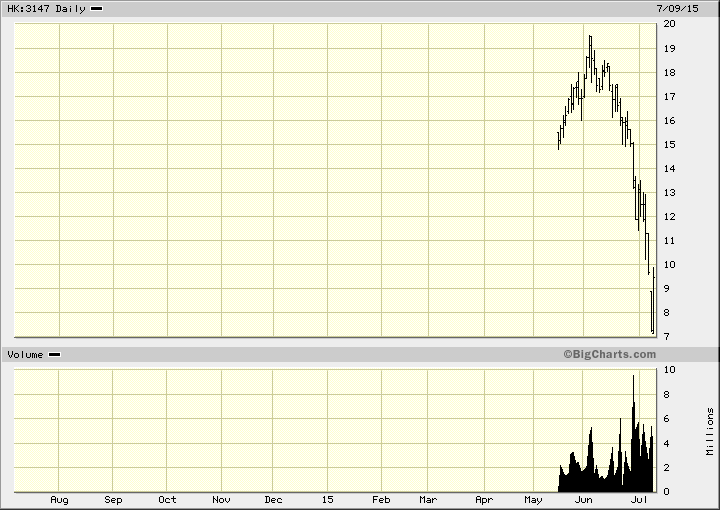
Task: Click the 15 year marker on time axis
Action: [327, 499]
